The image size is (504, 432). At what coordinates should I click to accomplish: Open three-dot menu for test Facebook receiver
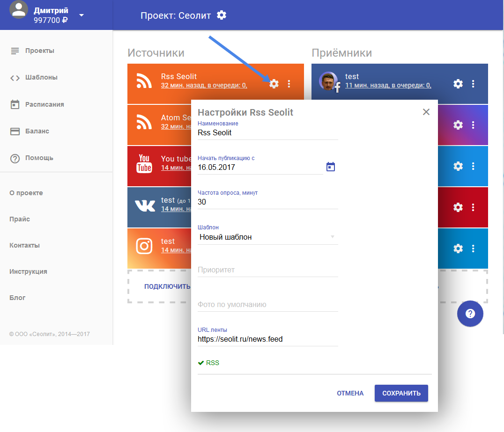[473, 84]
